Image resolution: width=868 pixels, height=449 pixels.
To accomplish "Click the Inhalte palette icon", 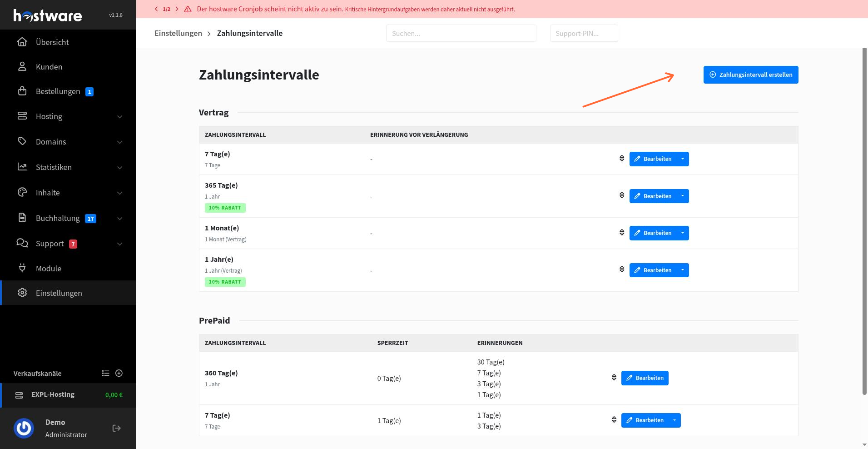I will click(x=22, y=192).
